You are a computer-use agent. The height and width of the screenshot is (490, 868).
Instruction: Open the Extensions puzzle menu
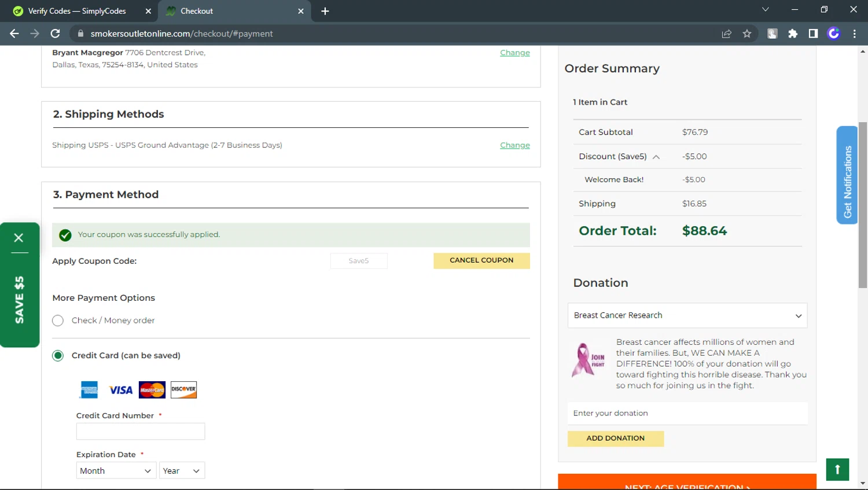pos(793,34)
